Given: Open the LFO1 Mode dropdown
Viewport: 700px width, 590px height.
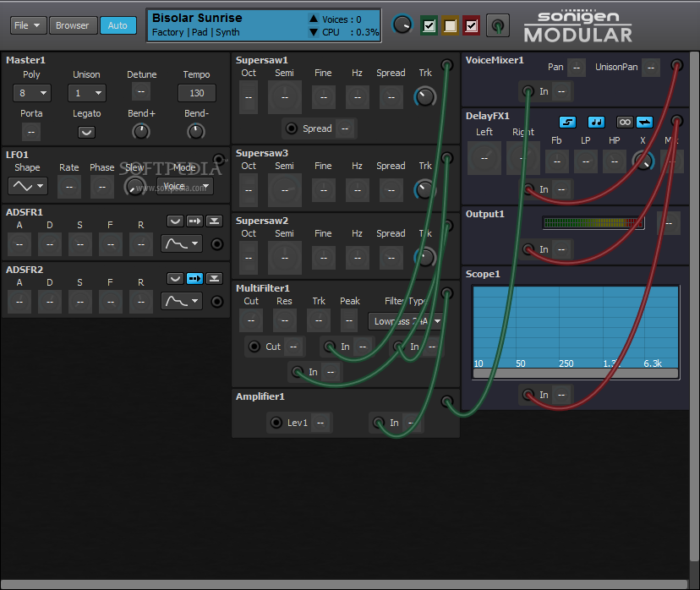Looking at the screenshot, I should pos(185,186).
